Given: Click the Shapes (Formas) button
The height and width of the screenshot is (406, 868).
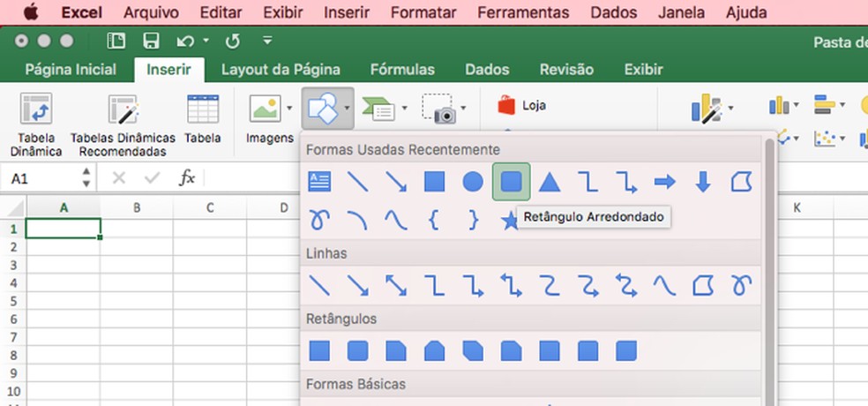Looking at the screenshot, I should click(x=322, y=108).
